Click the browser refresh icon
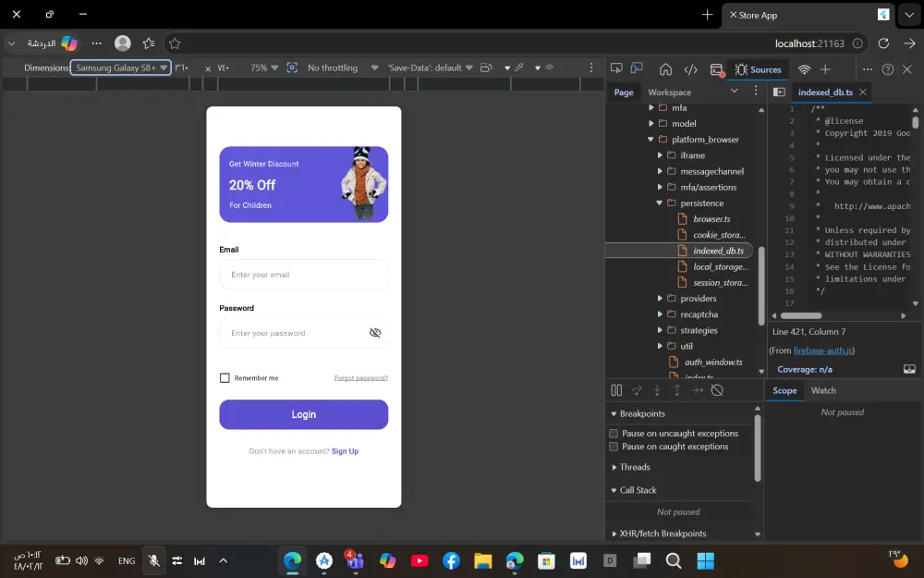924x578 pixels. click(883, 43)
